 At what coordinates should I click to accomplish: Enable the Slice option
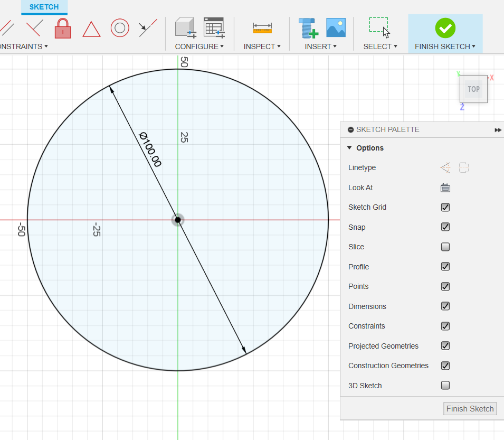tap(445, 247)
